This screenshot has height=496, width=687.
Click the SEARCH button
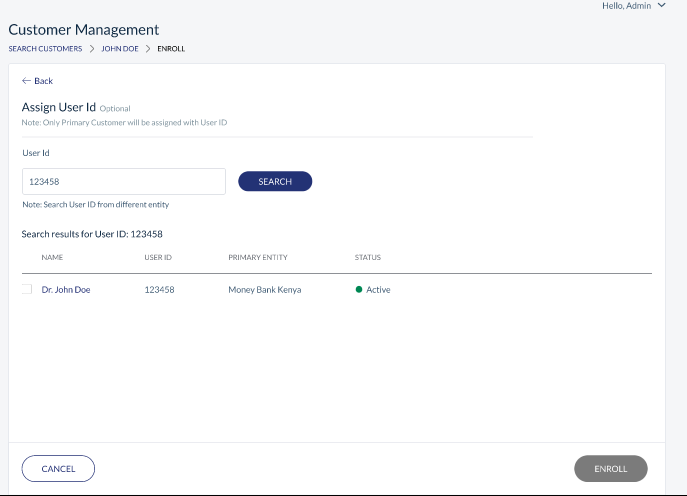tap(275, 181)
